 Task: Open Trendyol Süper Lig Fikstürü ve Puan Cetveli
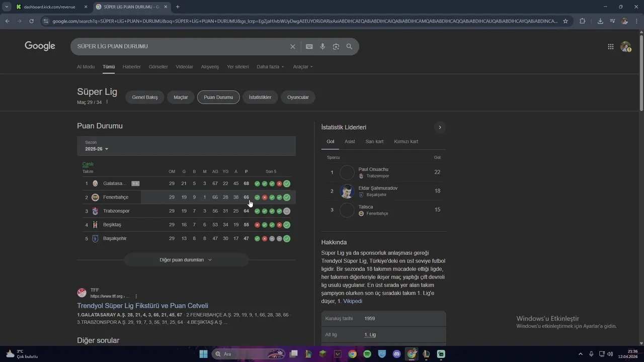click(x=142, y=306)
